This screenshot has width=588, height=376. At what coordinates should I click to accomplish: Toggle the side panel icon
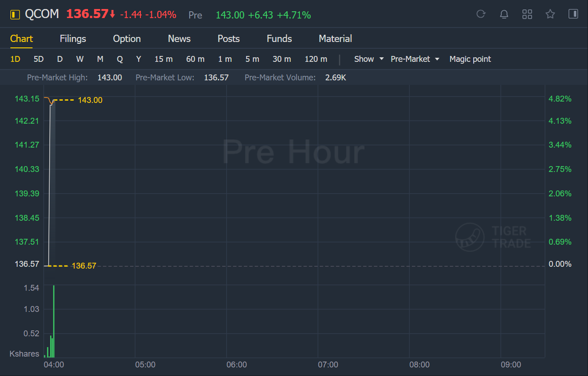coord(573,14)
